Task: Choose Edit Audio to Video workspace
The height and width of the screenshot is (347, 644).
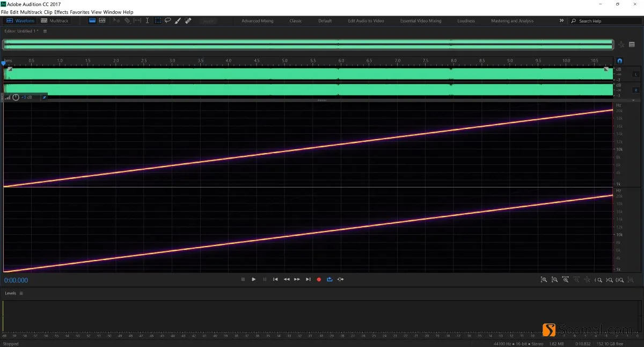Action: coord(366,21)
